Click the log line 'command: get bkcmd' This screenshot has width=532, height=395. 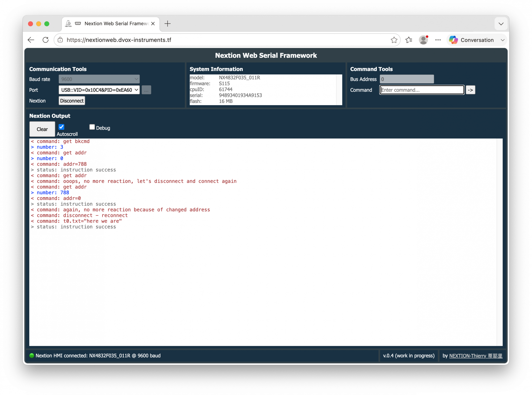pyautogui.click(x=60, y=141)
